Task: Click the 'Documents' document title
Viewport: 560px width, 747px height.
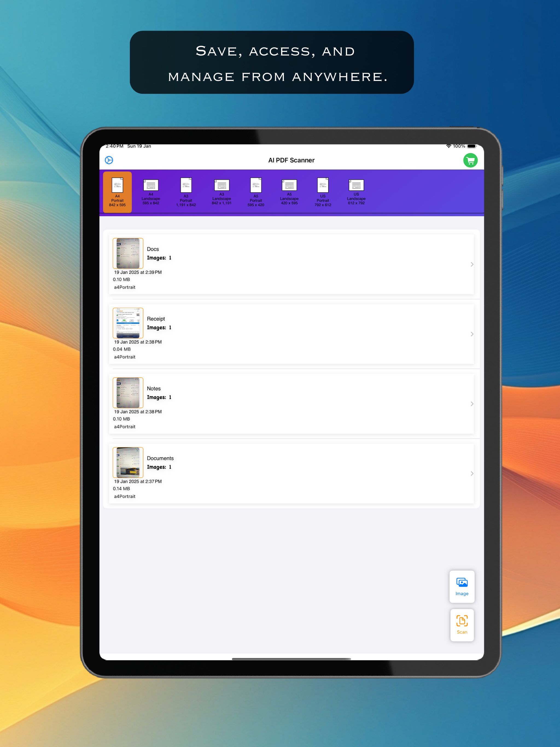Action: point(160,458)
